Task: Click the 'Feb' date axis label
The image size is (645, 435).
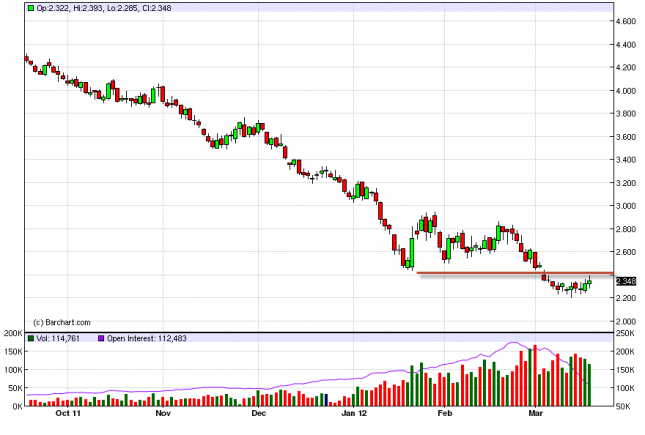Action: pos(444,413)
